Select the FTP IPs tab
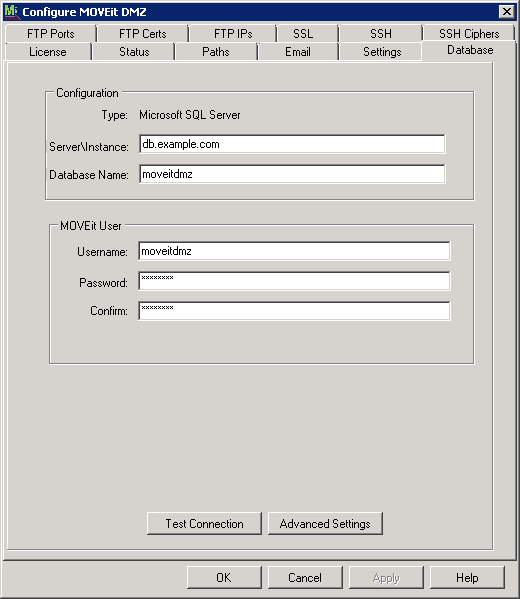The width and height of the screenshot is (520, 599). (233, 34)
